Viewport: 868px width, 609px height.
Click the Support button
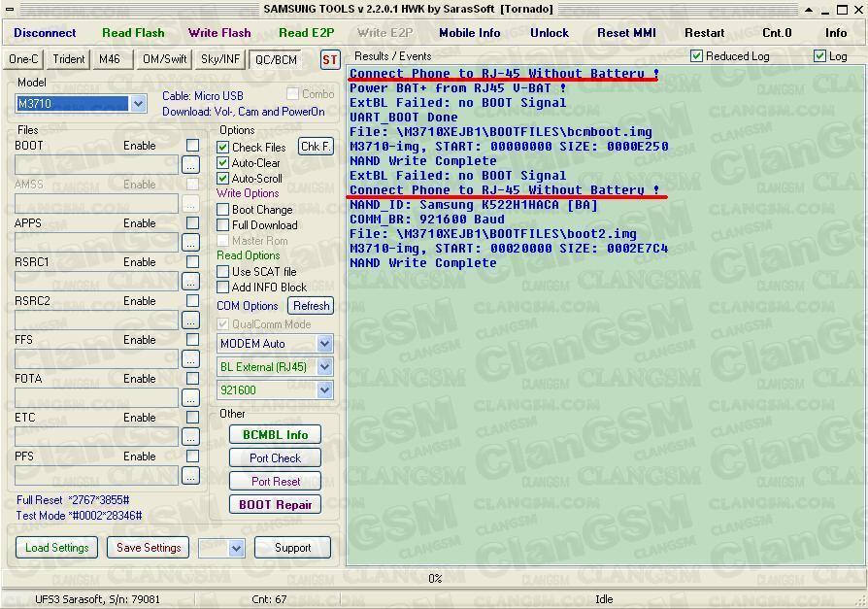click(292, 548)
